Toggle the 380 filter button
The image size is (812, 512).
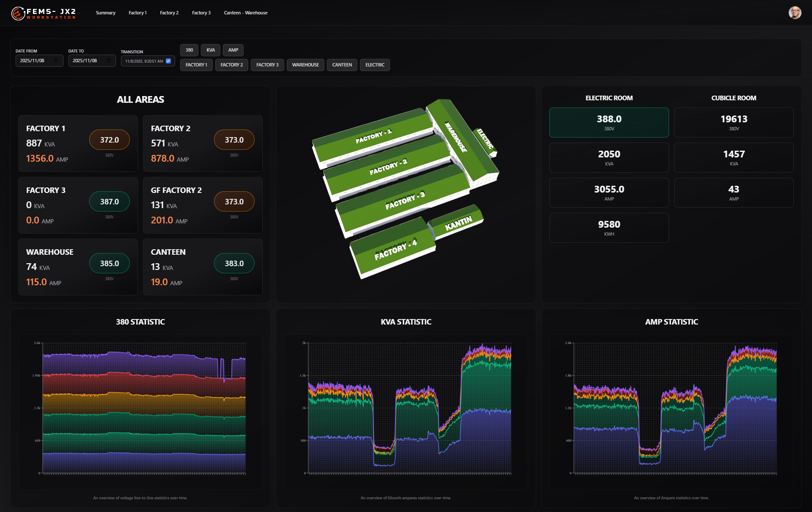(x=189, y=50)
